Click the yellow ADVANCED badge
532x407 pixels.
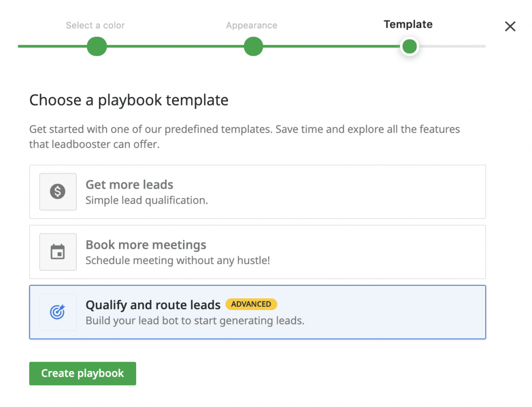[x=251, y=305]
